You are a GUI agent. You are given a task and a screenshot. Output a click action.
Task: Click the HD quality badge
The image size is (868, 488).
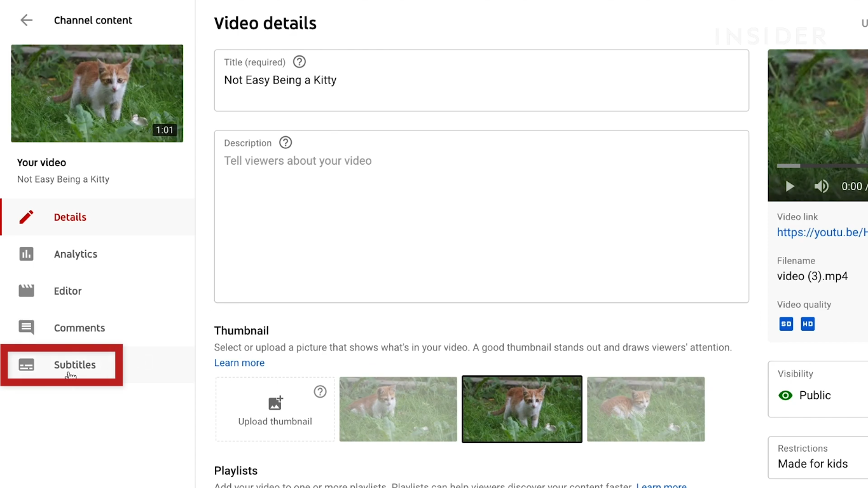(808, 324)
